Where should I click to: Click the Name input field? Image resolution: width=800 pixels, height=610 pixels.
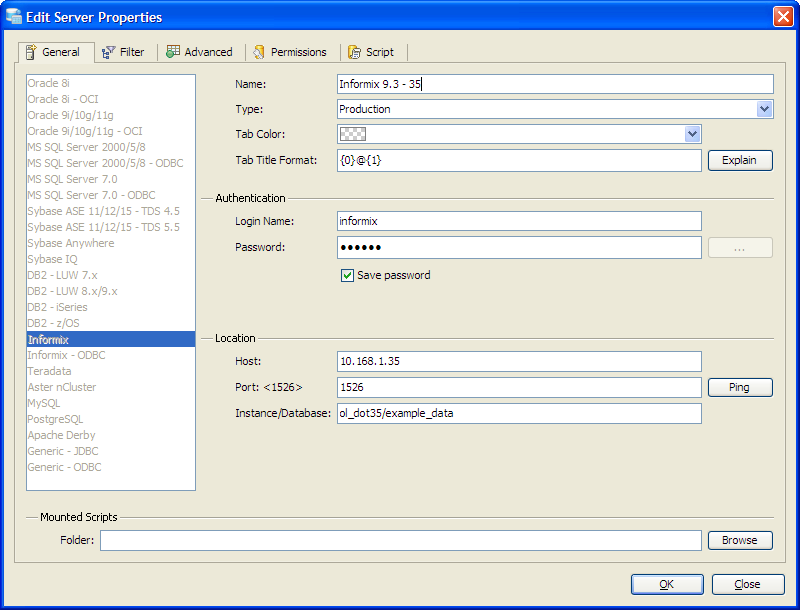pos(555,84)
